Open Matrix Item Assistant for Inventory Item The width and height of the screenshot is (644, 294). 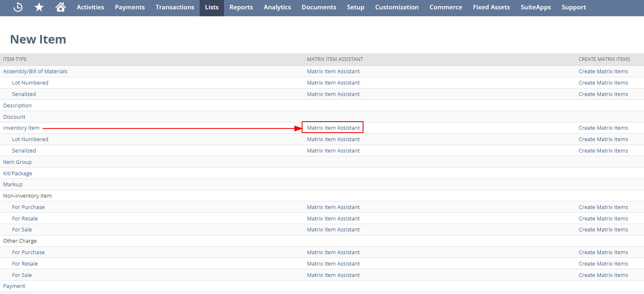click(x=333, y=128)
